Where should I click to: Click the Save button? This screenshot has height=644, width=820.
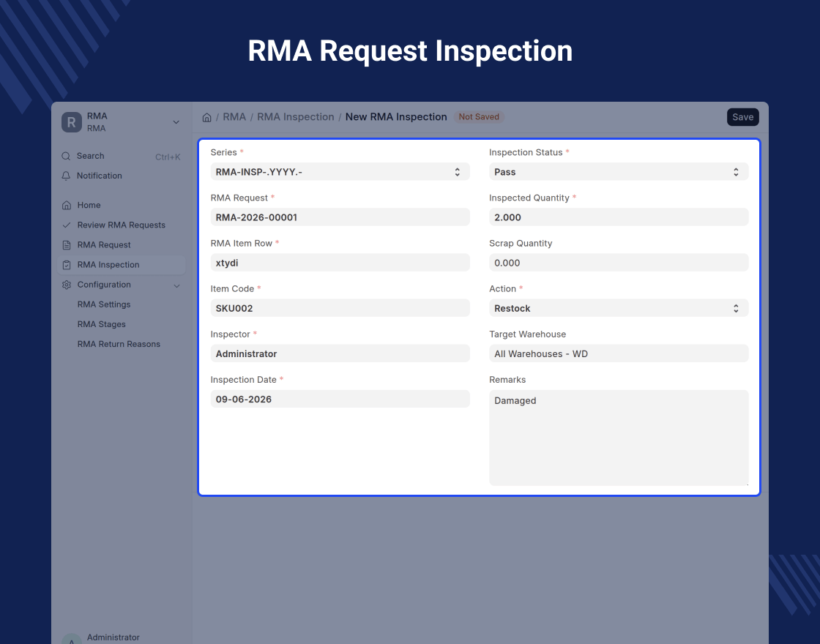click(x=742, y=117)
